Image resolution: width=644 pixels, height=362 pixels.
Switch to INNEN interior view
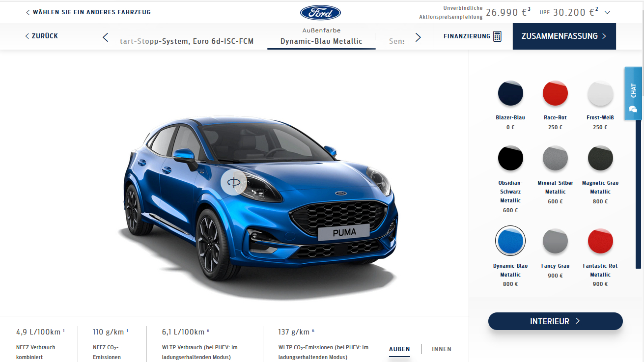pyautogui.click(x=442, y=349)
